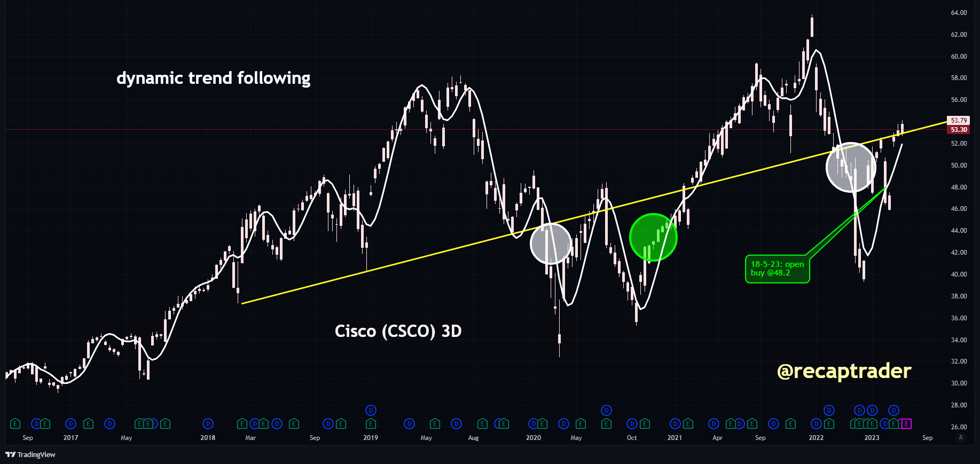Open the dividend marker above the Apr 2021 label
The width and height of the screenshot is (980, 464).
tap(714, 424)
